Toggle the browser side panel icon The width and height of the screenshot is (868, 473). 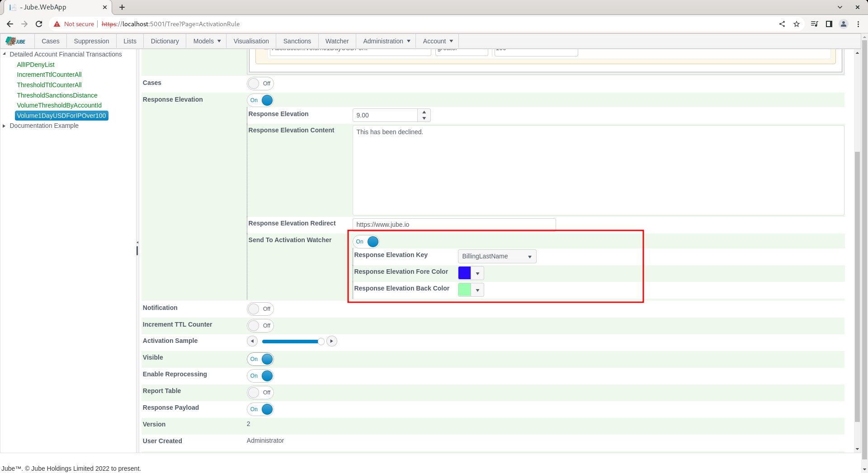point(829,24)
